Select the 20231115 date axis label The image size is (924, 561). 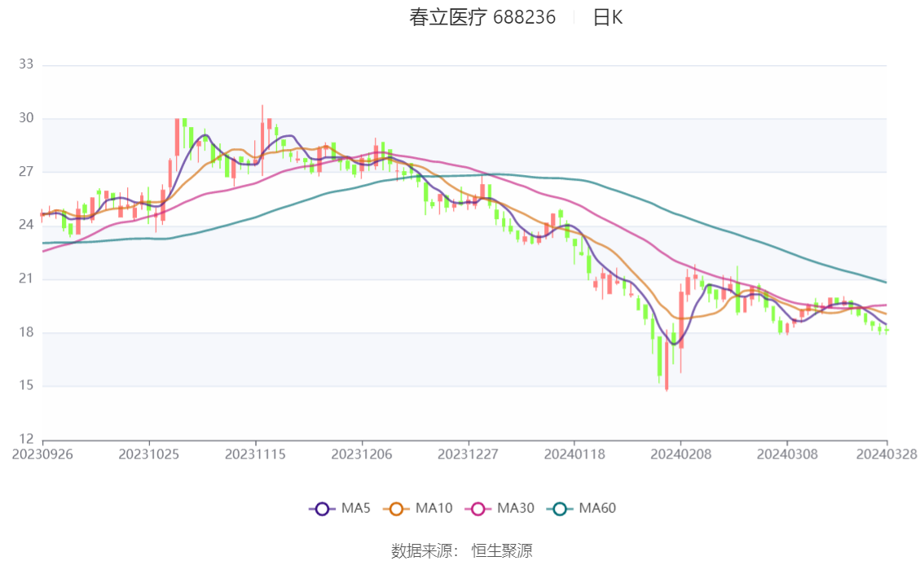pyautogui.click(x=255, y=454)
